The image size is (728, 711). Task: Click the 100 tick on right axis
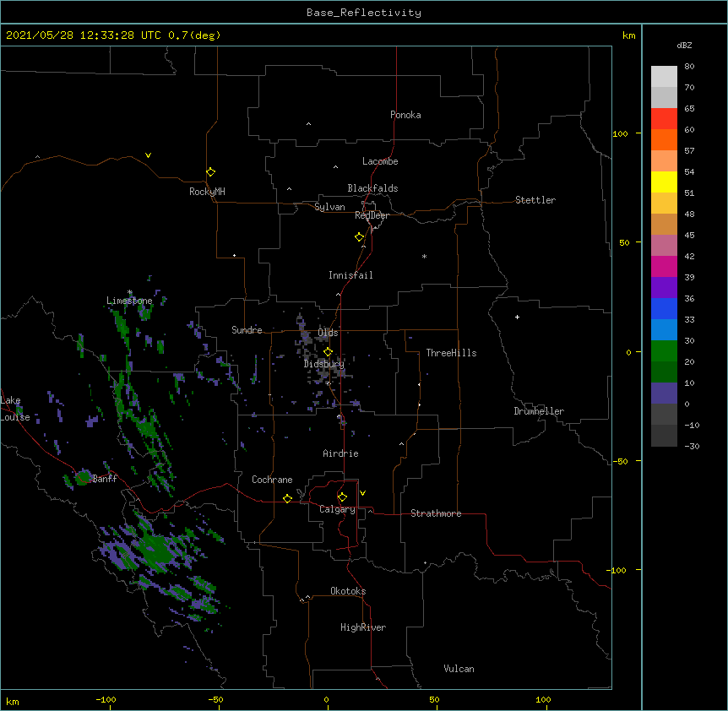click(x=620, y=133)
